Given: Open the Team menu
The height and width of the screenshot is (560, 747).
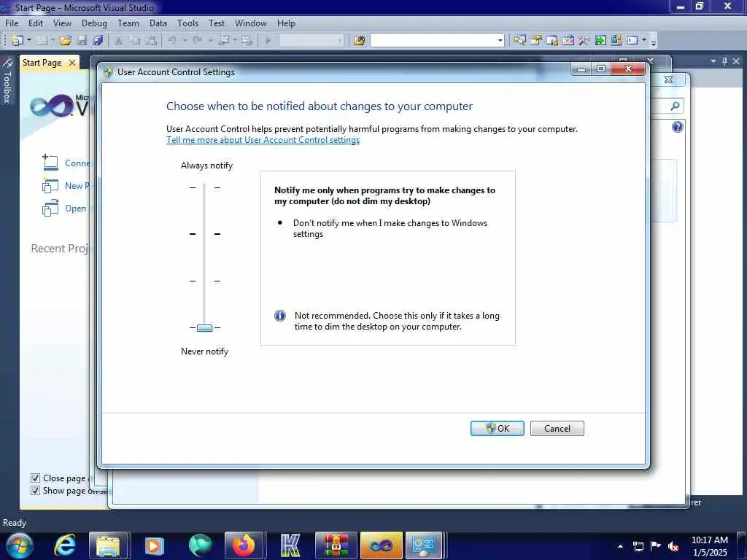Looking at the screenshot, I should pyautogui.click(x=128, y=23).
